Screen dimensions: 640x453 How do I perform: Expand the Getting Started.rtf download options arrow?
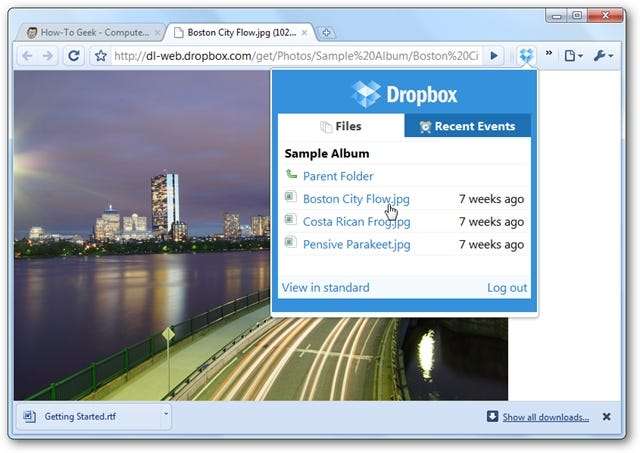166,415
